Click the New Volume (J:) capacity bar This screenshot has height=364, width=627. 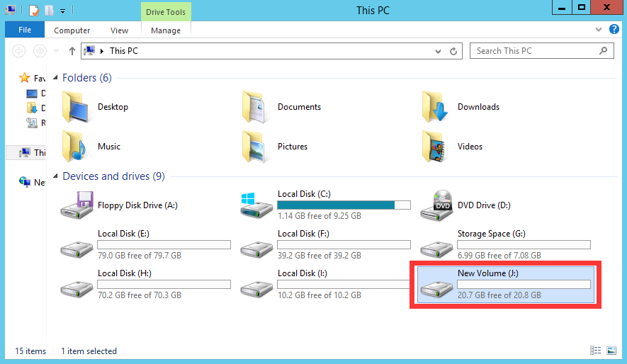pyautogui.click(x=524, y=284)
